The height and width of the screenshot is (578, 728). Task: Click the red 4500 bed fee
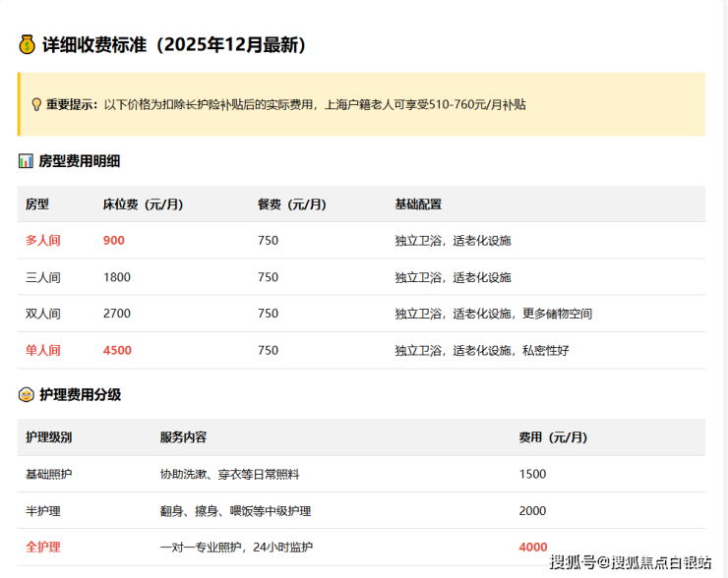(117, 350)
